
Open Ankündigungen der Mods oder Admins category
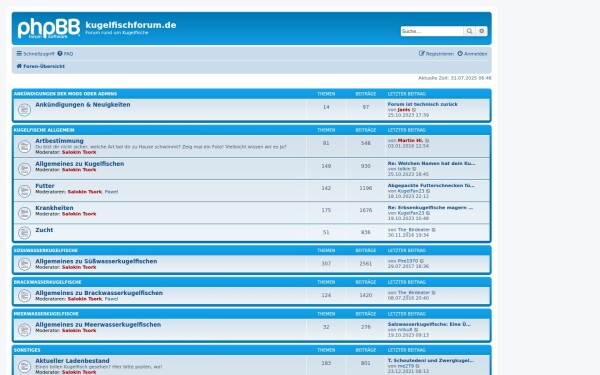[x=65, y=94]
